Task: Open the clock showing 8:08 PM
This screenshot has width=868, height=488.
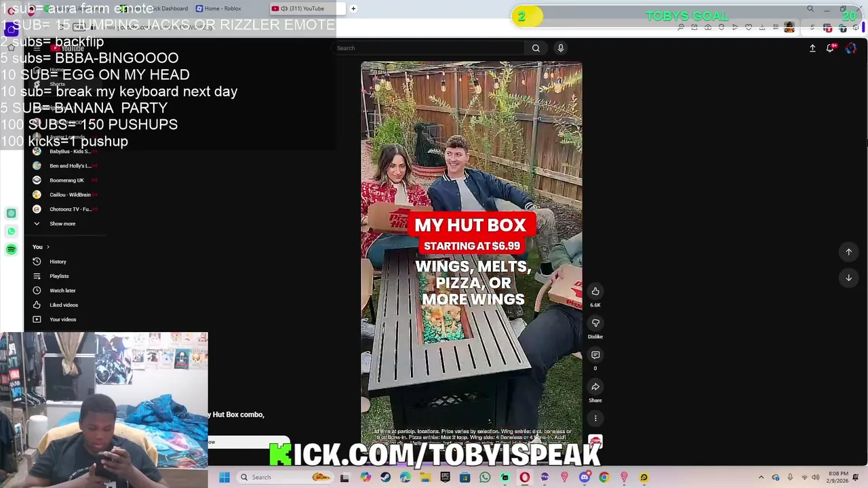Action: [837, 477]
